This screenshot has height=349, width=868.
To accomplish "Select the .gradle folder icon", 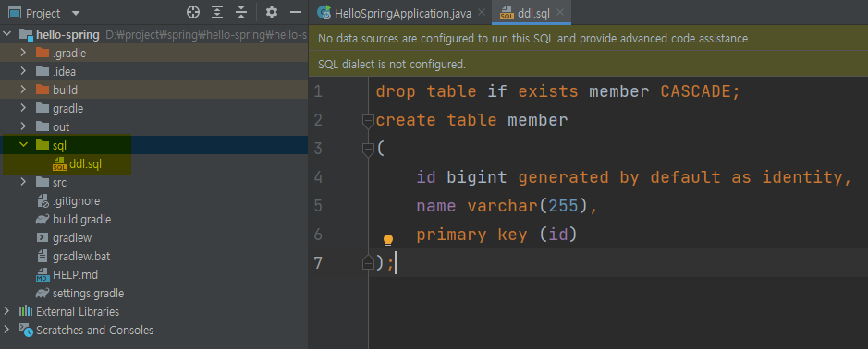I will [43, 54].
